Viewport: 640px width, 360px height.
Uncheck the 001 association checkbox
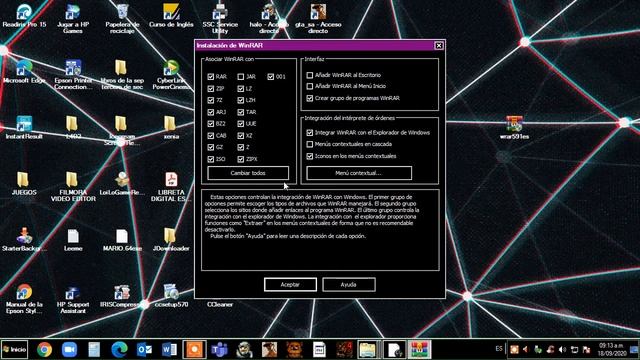[271, 77]
